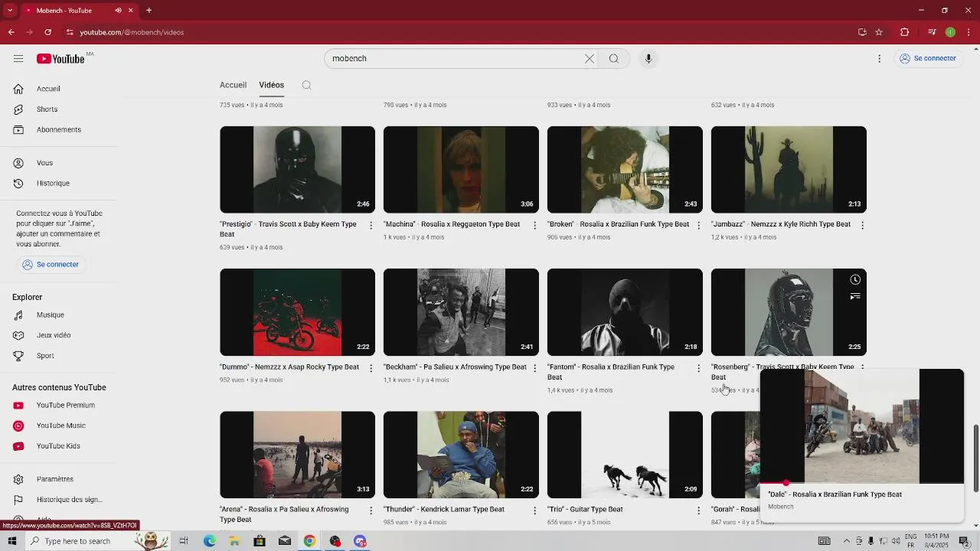This screenshot has width=980, height=551.
Task: Open a new browser tab with plus icon
Action: (x=149, y=11)
